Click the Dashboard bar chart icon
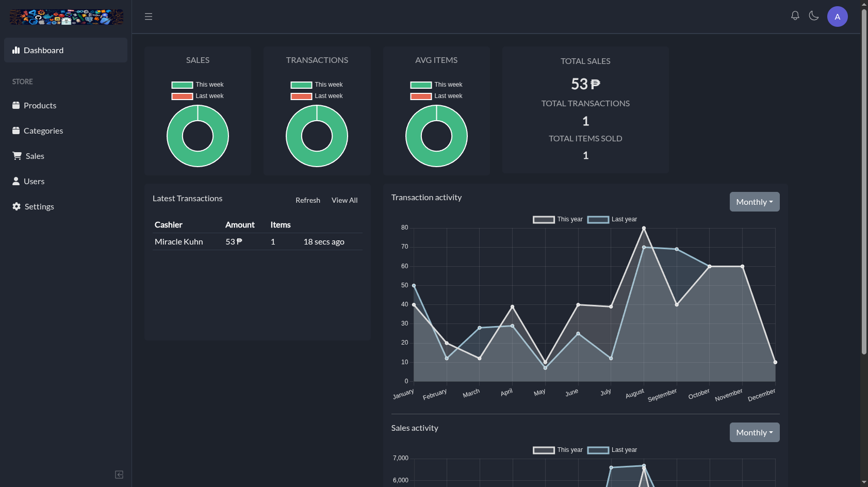 pyautogui.click(x=16, y=50)
